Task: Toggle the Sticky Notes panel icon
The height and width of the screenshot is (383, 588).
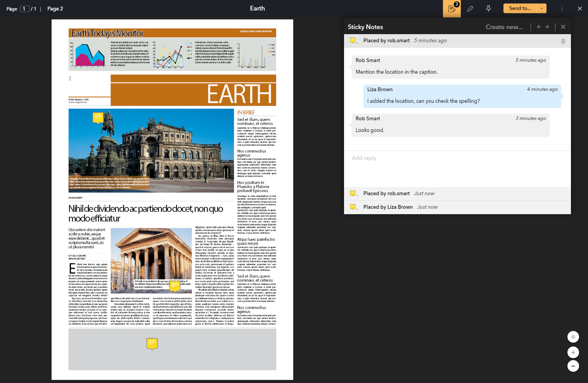Action: coord(452,9)
